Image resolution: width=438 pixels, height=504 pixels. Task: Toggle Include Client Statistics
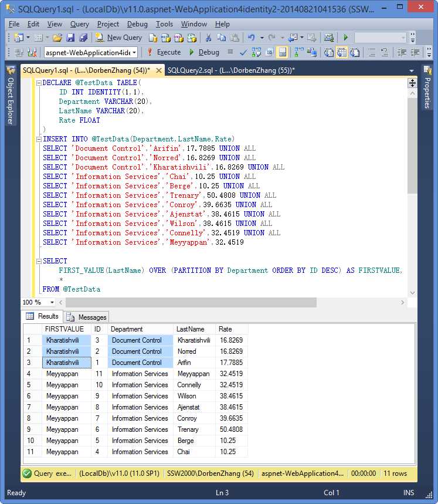click(312, 52)
